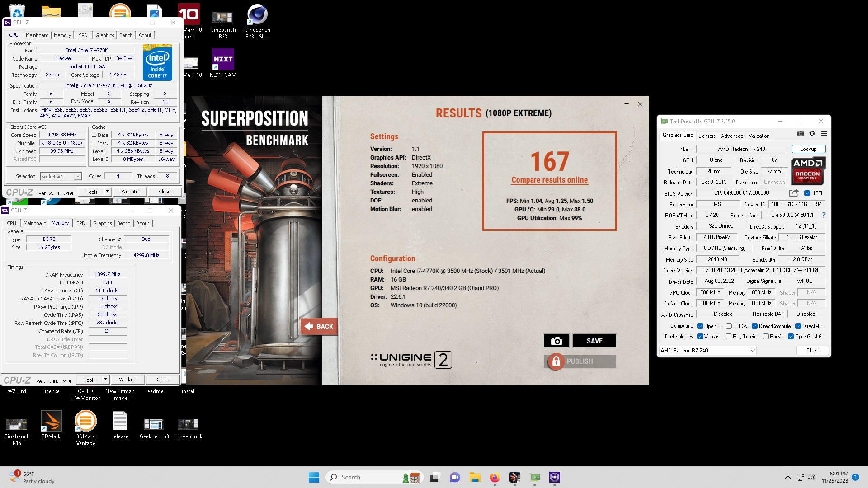This screenshot has width=868, height=488.
Task: Open 3DMark Vantage desktop icon
Action: 85,428
